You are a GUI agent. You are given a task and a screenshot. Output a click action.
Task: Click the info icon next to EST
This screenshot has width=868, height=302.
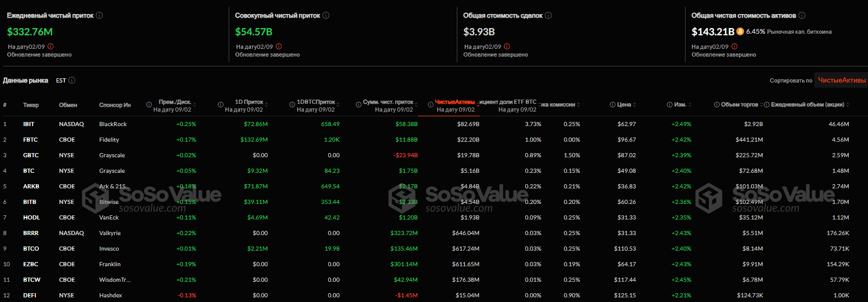click(72, 80)
